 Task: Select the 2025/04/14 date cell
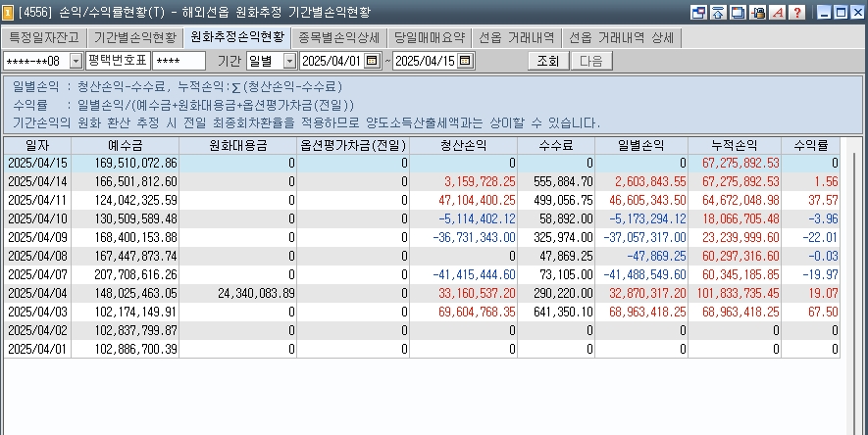[x=37, y=182]
